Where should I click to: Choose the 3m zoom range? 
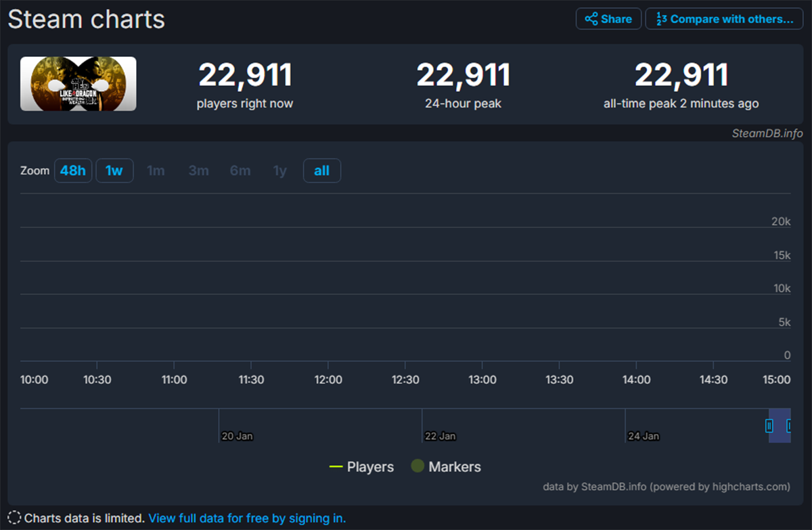click(x=198, y=171)
